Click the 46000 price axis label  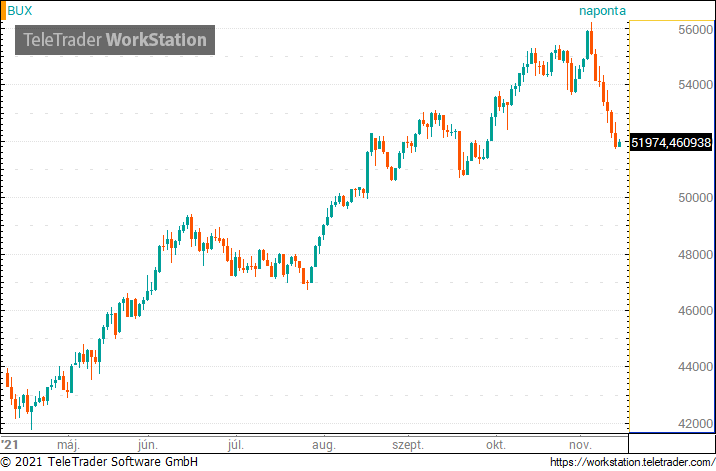point(695,311)
